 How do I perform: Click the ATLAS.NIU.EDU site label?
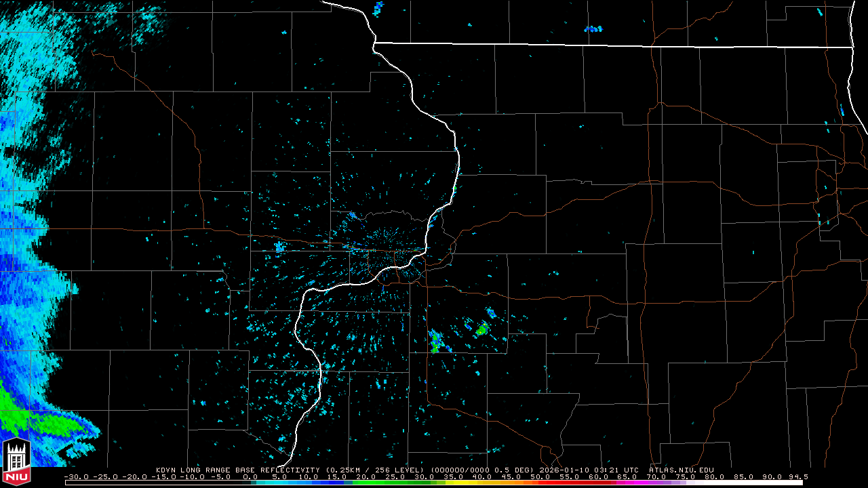tap(681, 470)
